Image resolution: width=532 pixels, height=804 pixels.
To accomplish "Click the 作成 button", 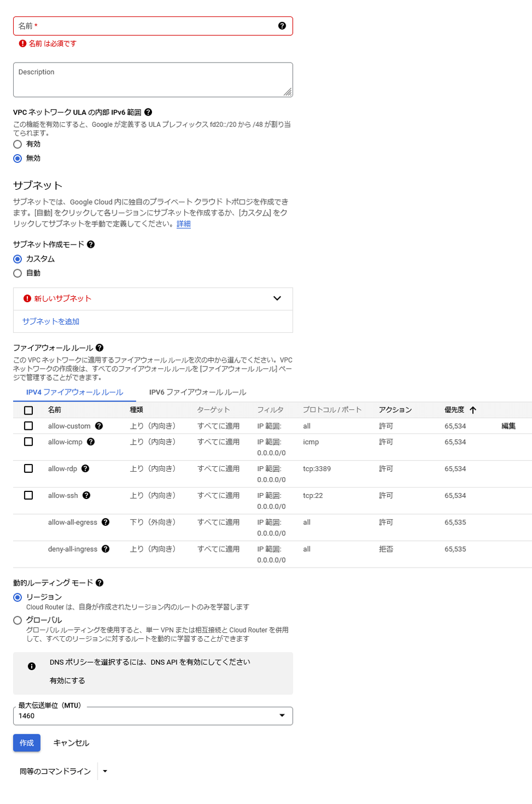I will [x=27, y=743].
